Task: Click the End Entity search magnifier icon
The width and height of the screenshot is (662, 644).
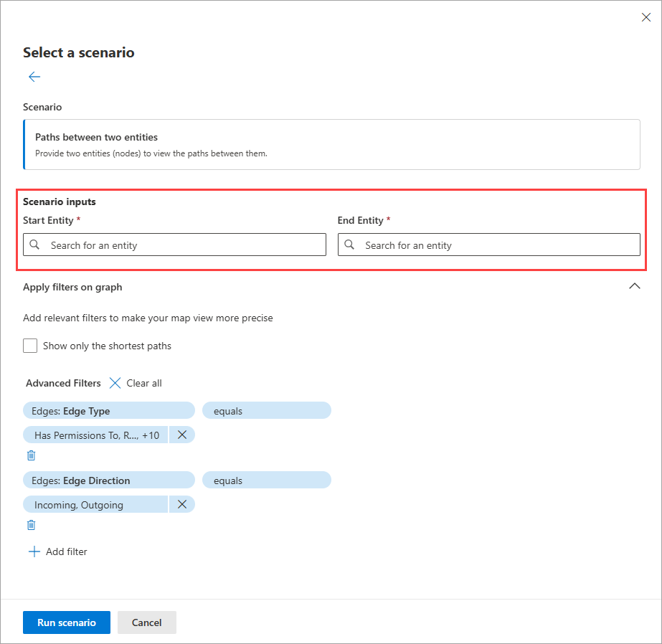Action: pyautogui.click(x=349, y=245)
